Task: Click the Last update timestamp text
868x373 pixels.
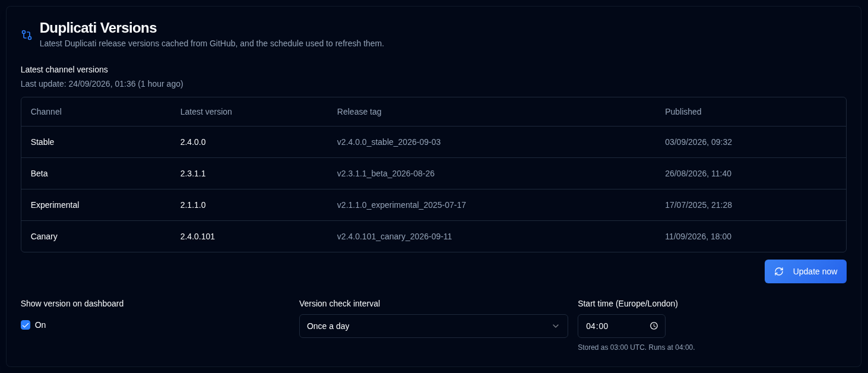Action: (x=102, y=84)
